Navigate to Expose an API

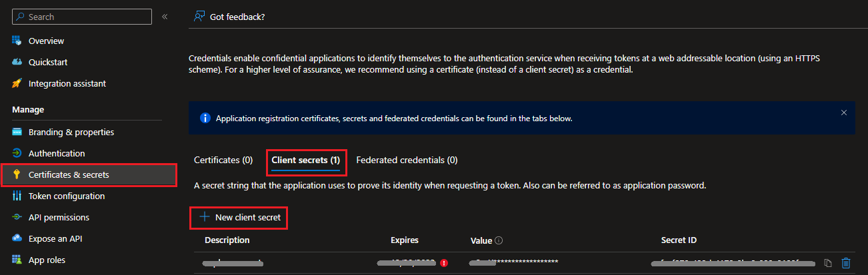(55, 238)
